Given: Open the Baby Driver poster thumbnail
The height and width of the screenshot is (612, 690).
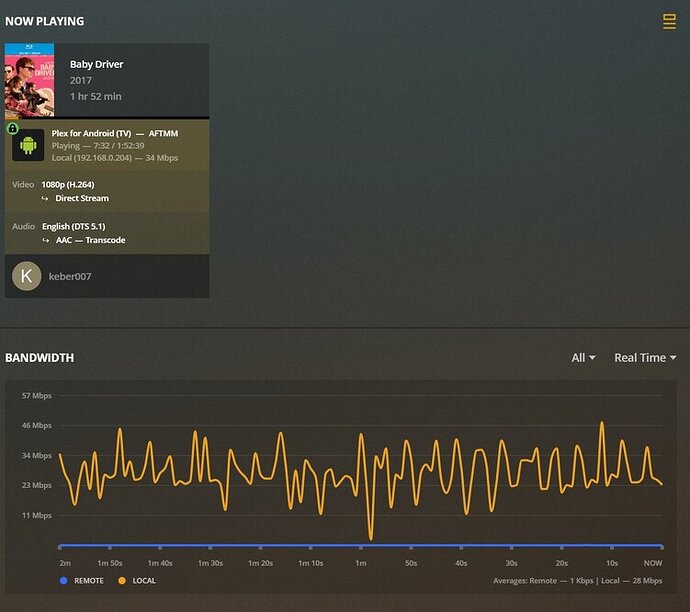Looking at the screenshot, I should (29, 80).
